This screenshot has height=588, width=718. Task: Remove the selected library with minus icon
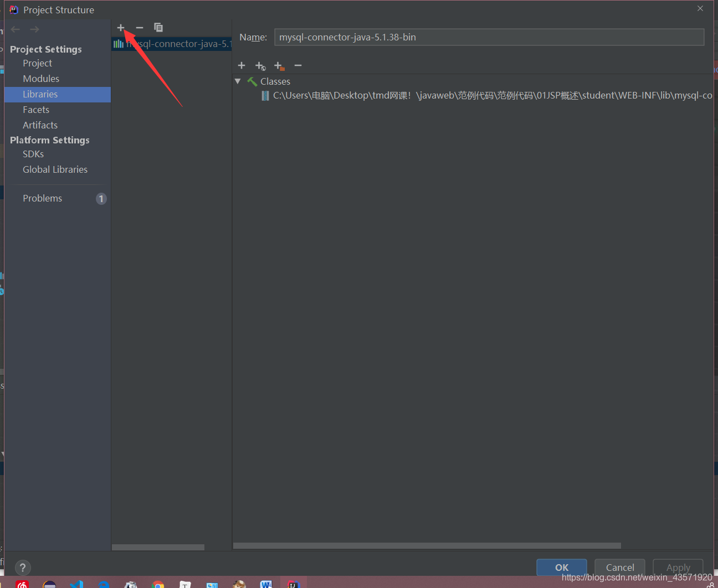[140, 28]
